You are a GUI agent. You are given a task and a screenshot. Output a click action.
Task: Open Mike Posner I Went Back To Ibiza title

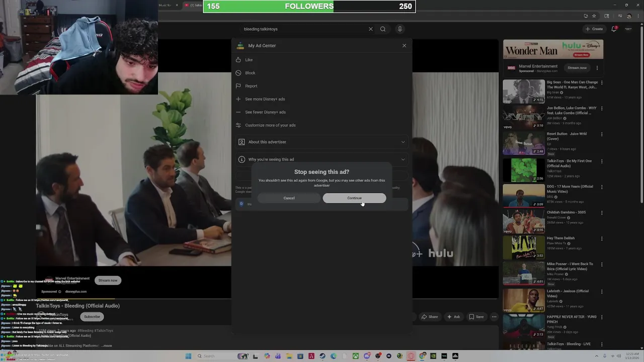(x=570, y=266)
